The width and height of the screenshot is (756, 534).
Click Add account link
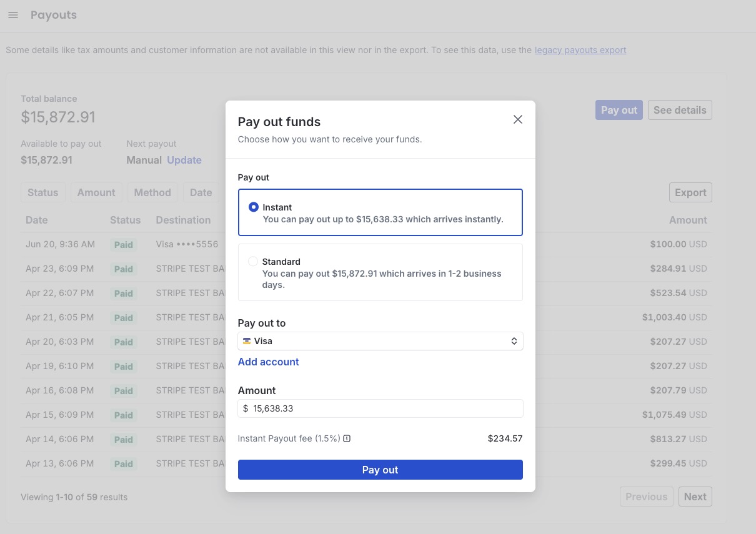point(268,362)
